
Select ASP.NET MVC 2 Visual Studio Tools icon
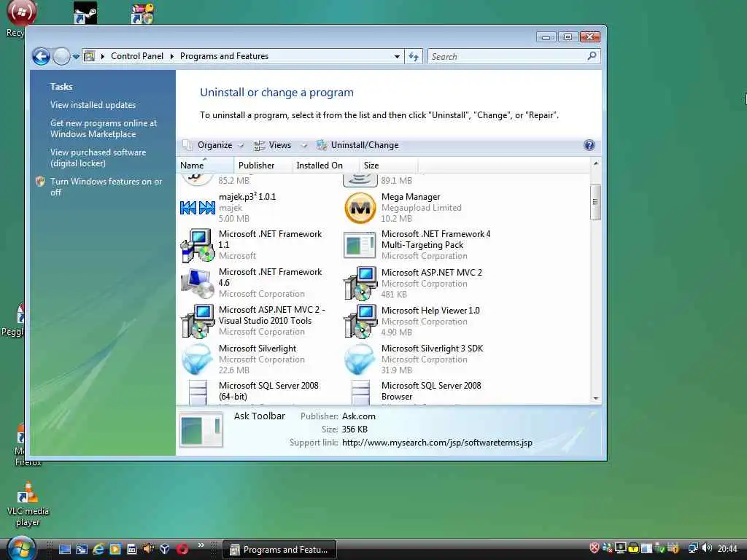pyautogui.click(x=198, y=322)
